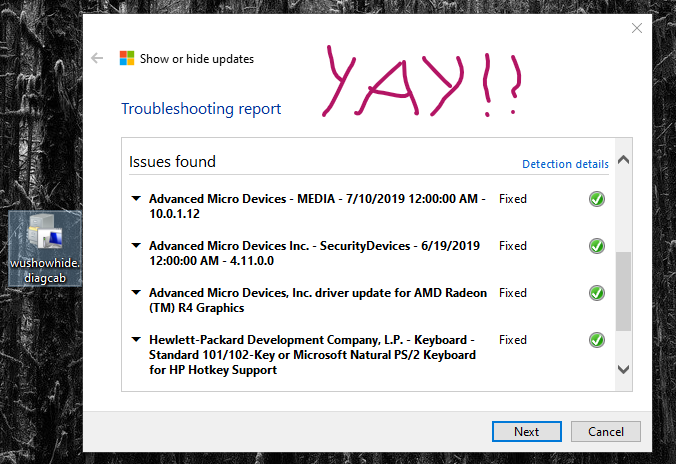Select the AMD Radeon (TM) R4 Graphics entry text
The height and width of the screenshot is (464, 676).
tap(318, 300)
